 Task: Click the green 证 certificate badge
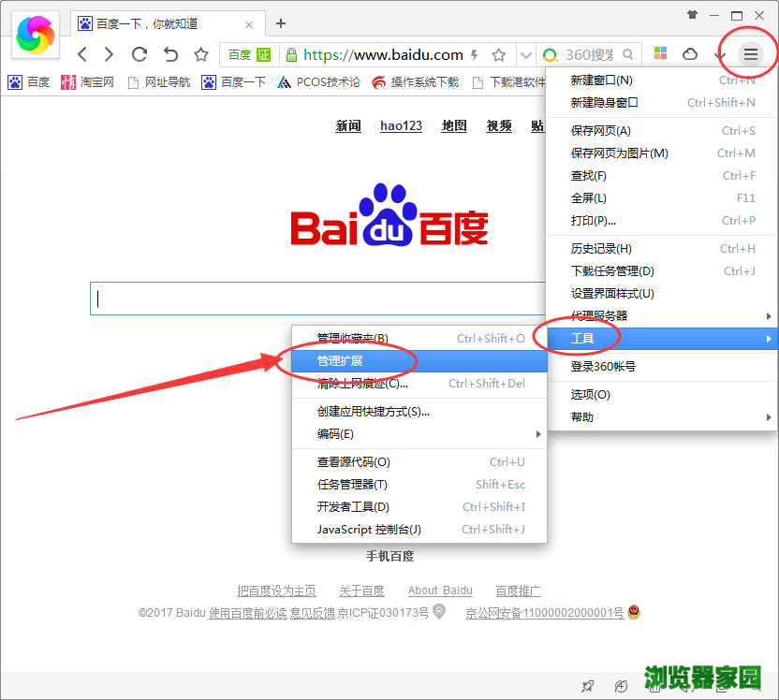pyautogui.click(x=264, y=54)
